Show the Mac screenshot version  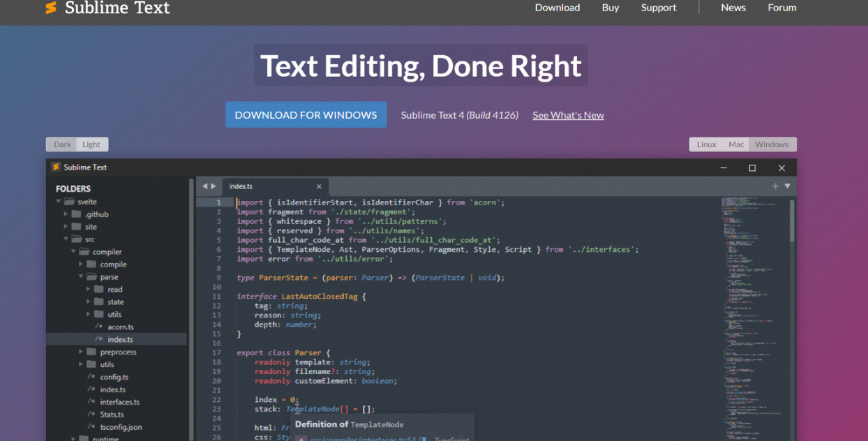coord(736,144)
